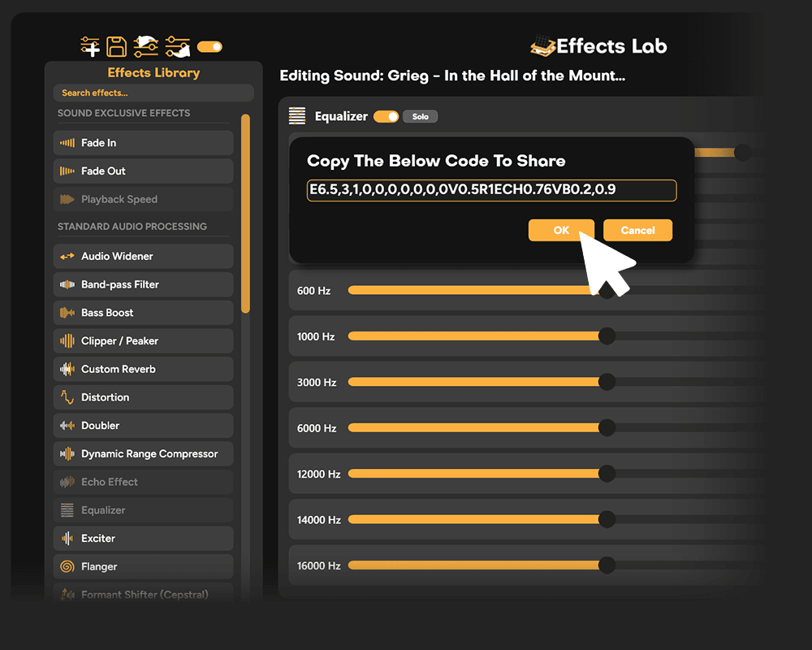Add the Flanger effect
The image size is (812, 650).
pyautogui.click(x=143, y=566)
